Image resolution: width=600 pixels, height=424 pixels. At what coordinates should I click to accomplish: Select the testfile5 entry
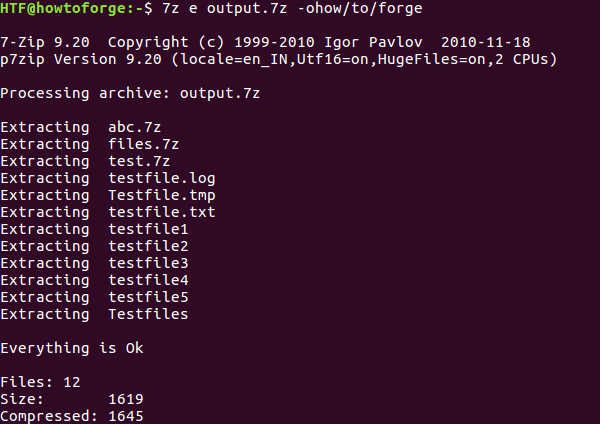(x=148, y=297)
